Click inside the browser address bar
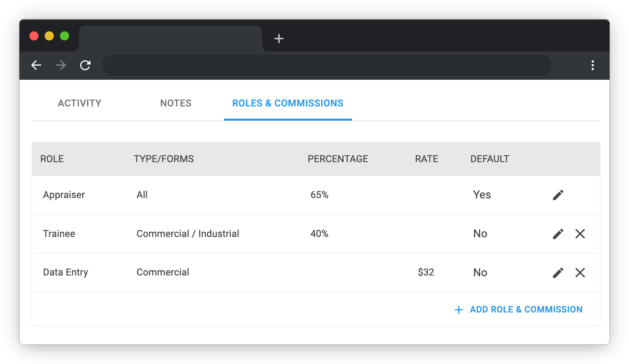The height and width of the screenshot is (364, 629). pyautogui.click(x=326, y=65)
